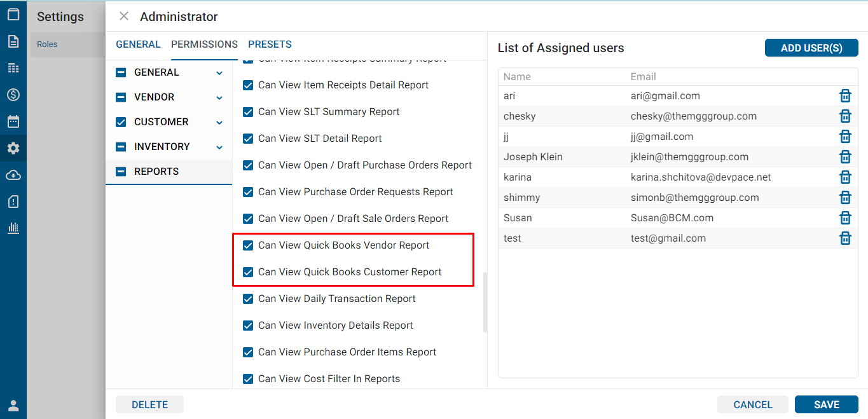Click the permissions list vertical scrollbar
Screen dimensions: 868x419
tap(485, 302)
